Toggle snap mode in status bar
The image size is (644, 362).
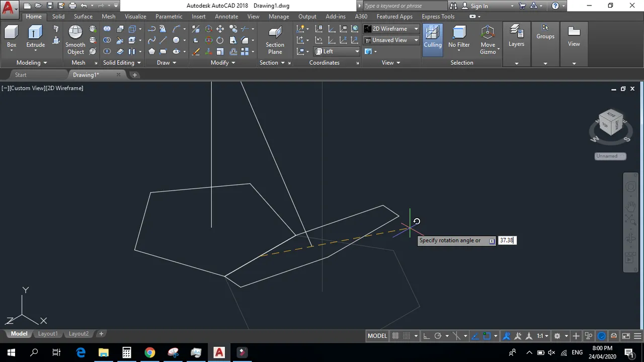407,336
